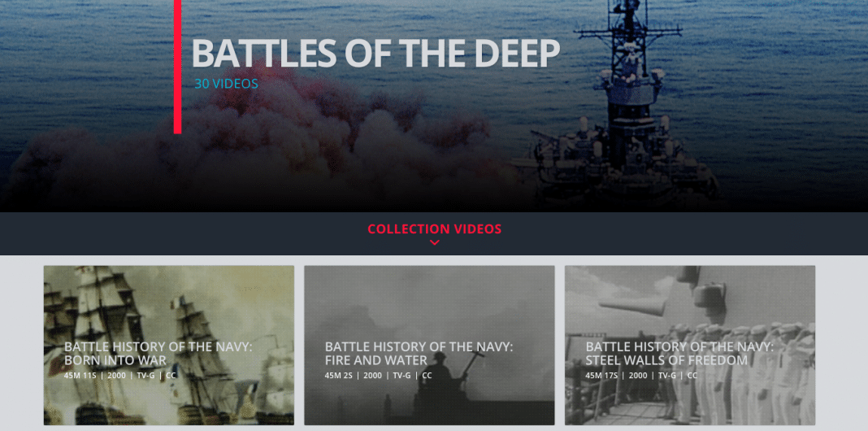868x431 pixels.
Task: Click the TV-G rating on Steel Walls of Freedom
Action: tap(666, 376)
